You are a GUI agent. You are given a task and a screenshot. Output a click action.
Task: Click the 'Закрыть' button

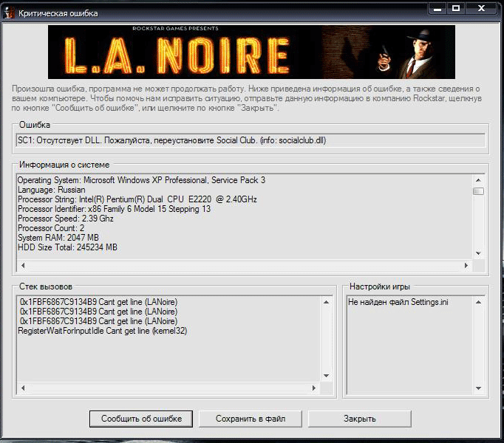pos(360,419)
